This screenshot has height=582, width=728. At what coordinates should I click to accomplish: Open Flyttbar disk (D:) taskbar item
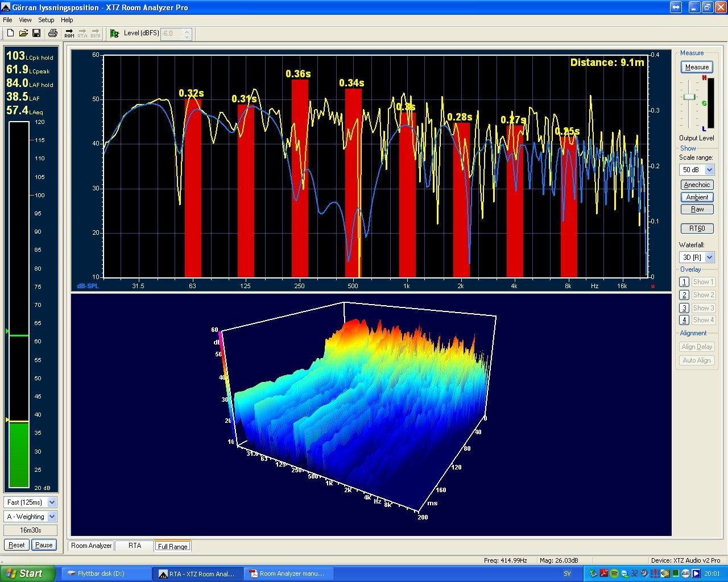coord(106,573)
